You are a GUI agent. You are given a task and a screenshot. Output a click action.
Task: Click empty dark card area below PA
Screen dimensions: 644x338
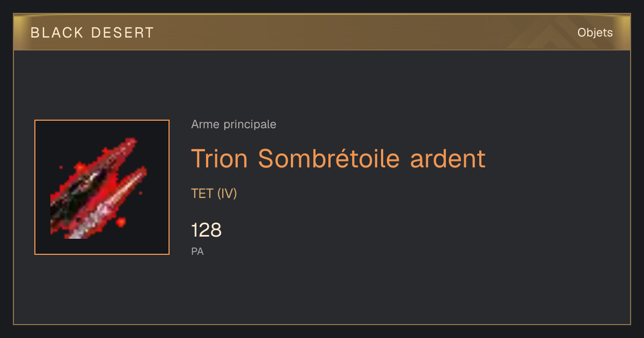coord(322,292)
